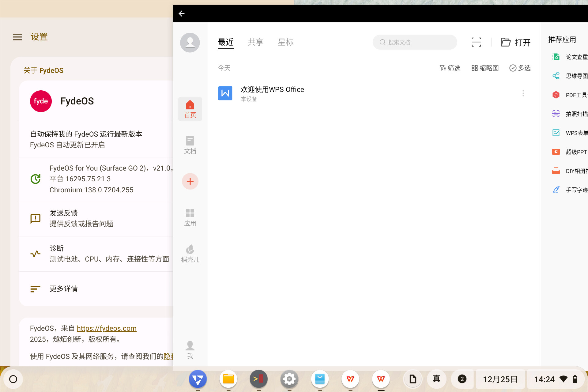This screenshot has height=392, width=588.
Task: Open three-dot menu for 欢迎使用WPS Office
Action: click(523, 93)
